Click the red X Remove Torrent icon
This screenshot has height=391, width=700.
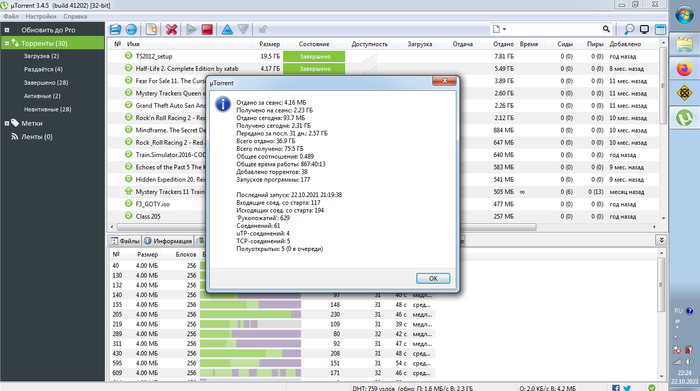(171, 29)
